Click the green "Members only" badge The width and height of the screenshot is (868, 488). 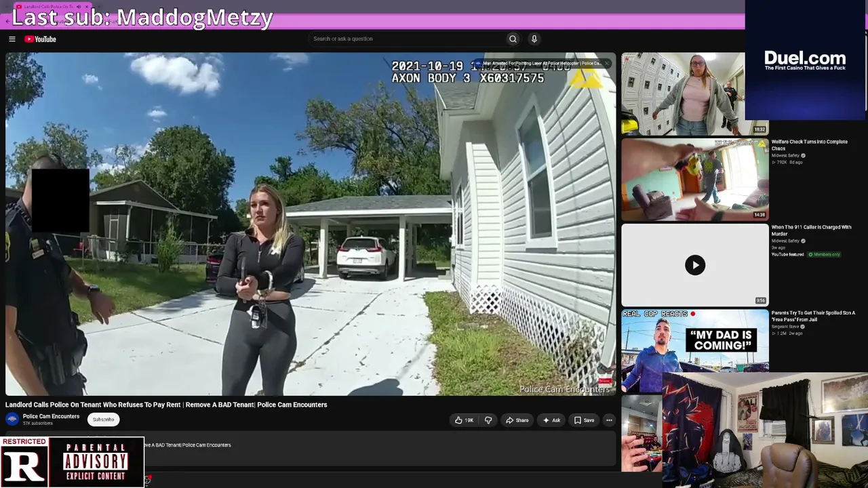click(x=824, y=255)
